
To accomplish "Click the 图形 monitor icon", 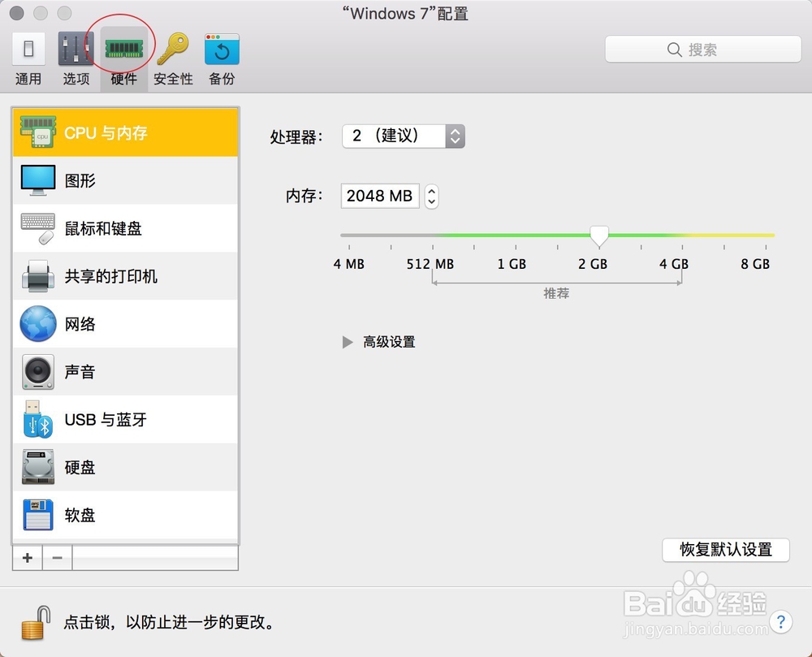I will (38, 180).
